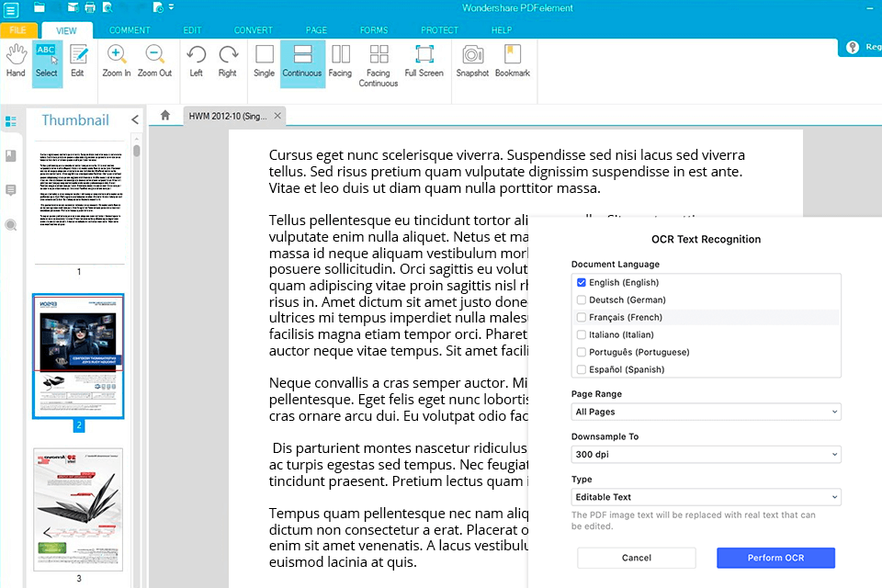Viewport: 882px width, 588px height.
Task: Switch to the CONVERT ribbon tab
Action: tap(253, 30)
